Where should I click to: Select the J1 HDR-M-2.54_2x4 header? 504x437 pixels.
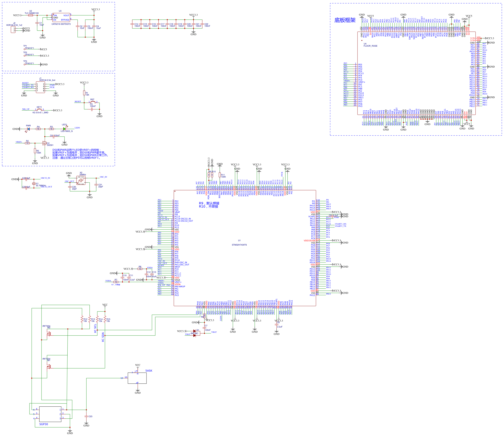click(40, 87)
